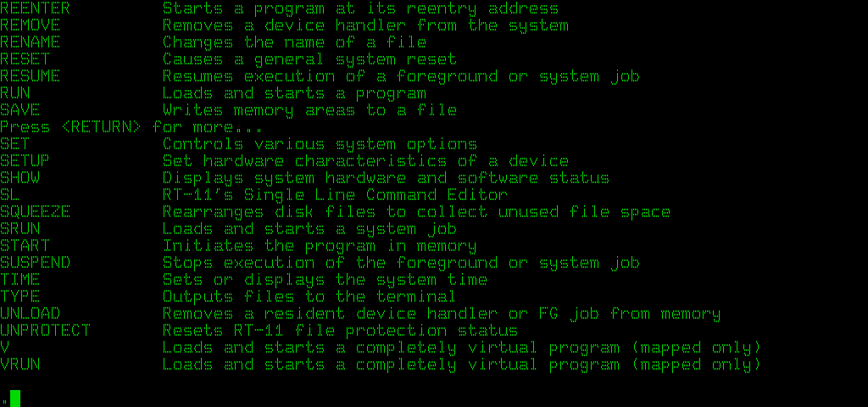Screen dimensions: 868x407
Task: Click the SQUEEZE command name
Action: pyautogui.click(x=35, y=212)
